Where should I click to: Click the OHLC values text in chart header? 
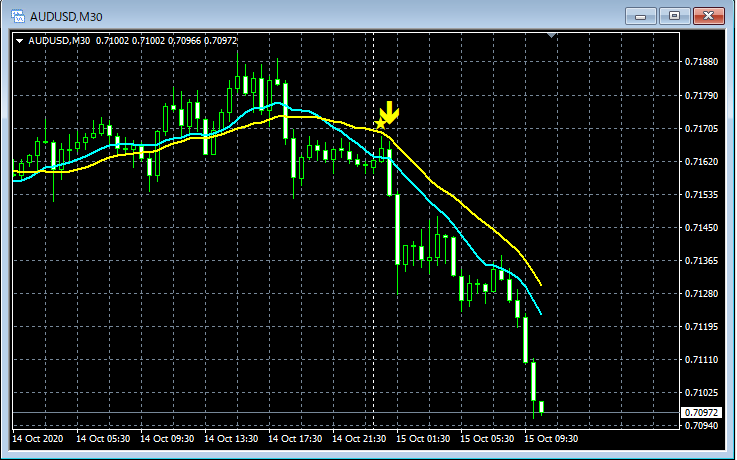166,41
